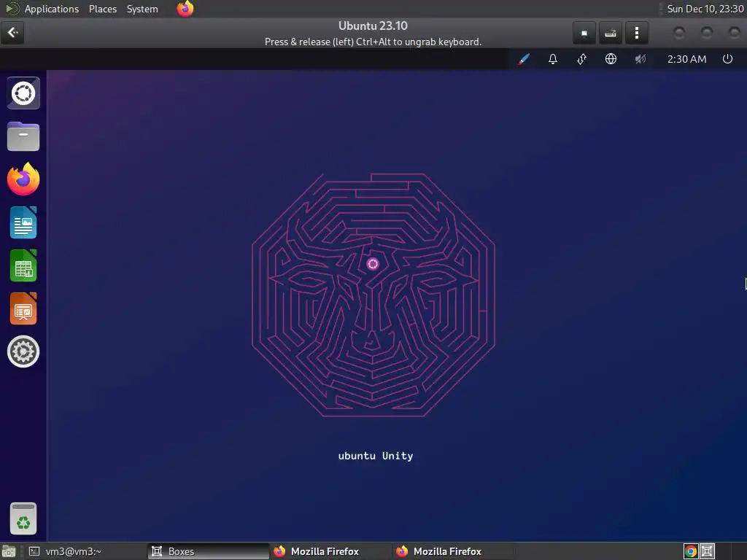This screenshot has height=560, width=747.
Task: Click the Chrome icon in bottom tray
Action: (x=691, y=551)
